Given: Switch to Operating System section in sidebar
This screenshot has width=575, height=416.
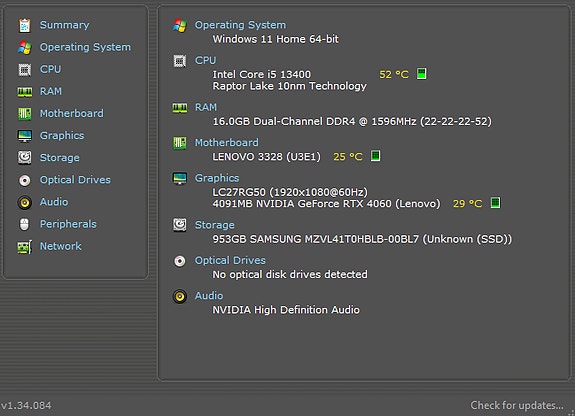Looking at the screenshot, I should [85, 47].
